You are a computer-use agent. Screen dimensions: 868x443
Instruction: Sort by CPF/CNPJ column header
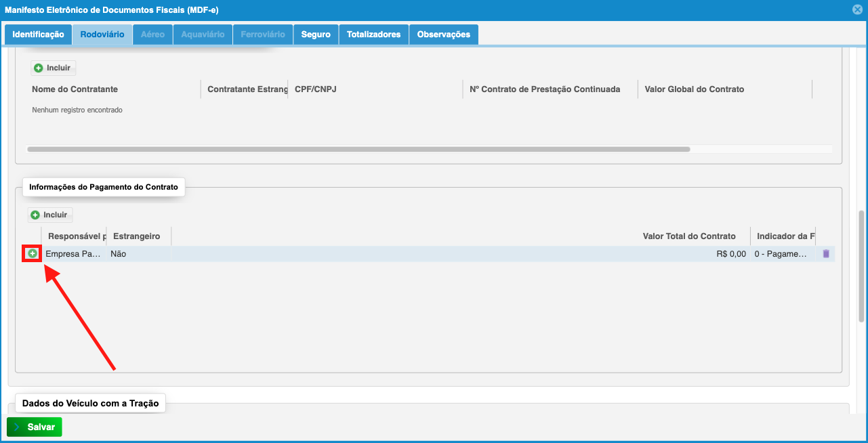pos(315,89)
